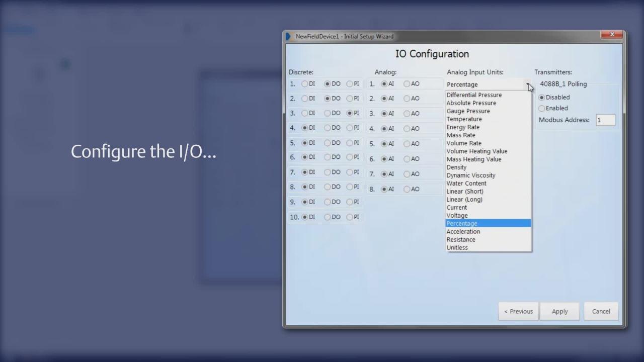
Task: Set Discrete channel 1 to DI
Action: (305, 84)
